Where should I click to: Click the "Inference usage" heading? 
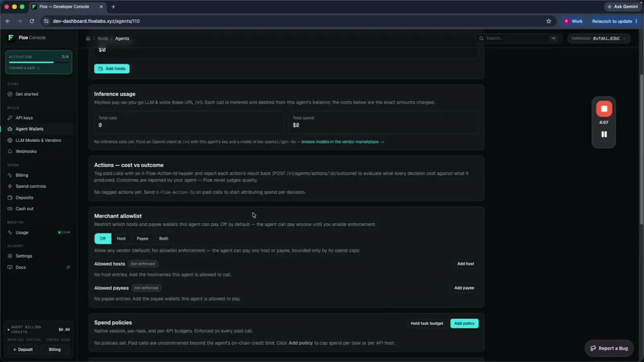[115, 94]
